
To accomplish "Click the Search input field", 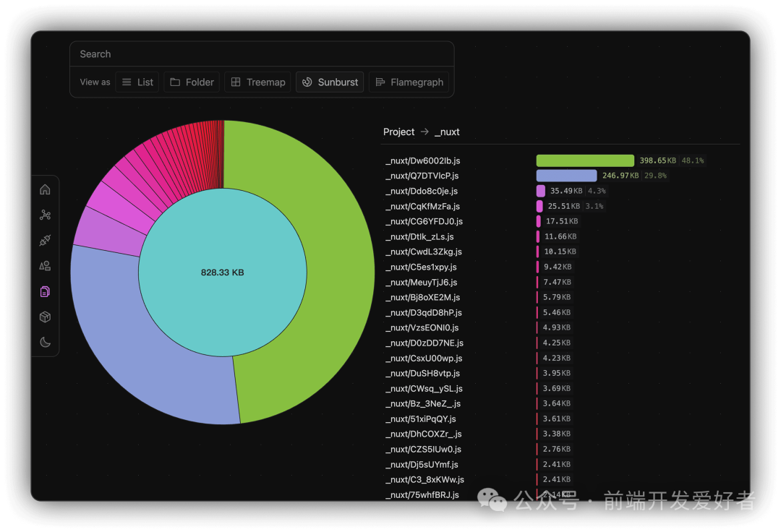I will click(x=262, y=54).
